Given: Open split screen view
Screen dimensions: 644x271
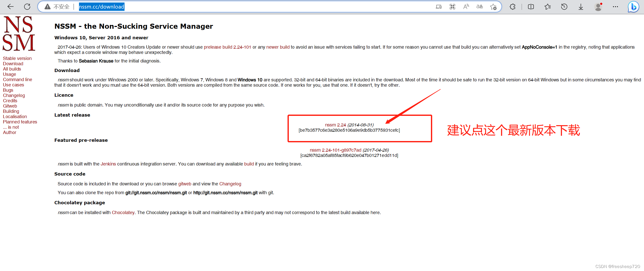Looking at the screenshot, I should point(531,7).
